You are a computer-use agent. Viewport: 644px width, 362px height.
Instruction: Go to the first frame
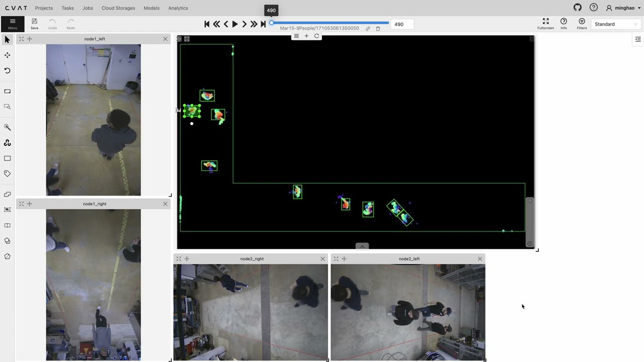[x=207, y=24]
